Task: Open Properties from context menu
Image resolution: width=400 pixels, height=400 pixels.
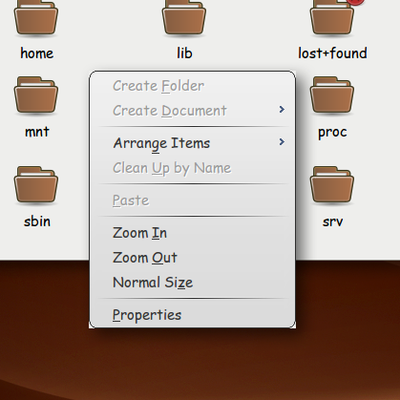Action: (192, 315)
